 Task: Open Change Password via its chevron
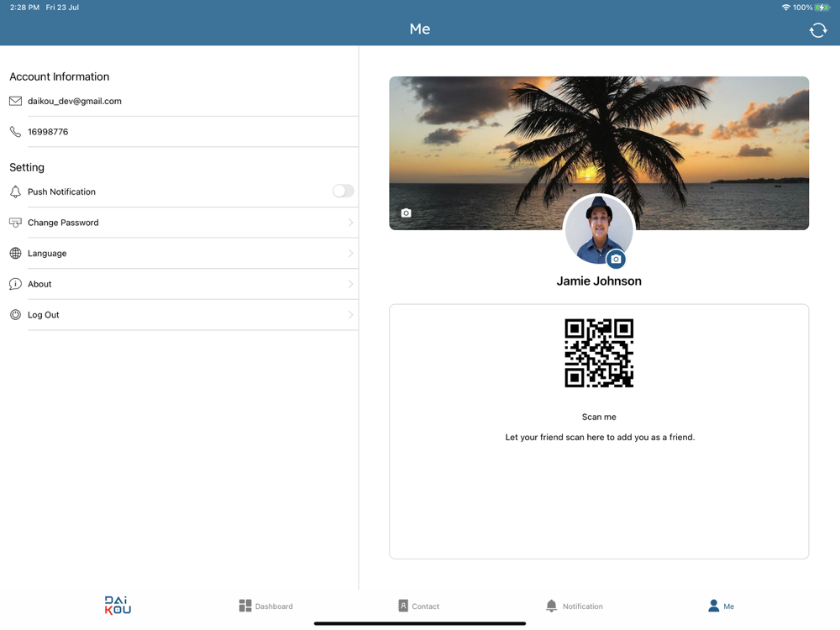[350, 223]
